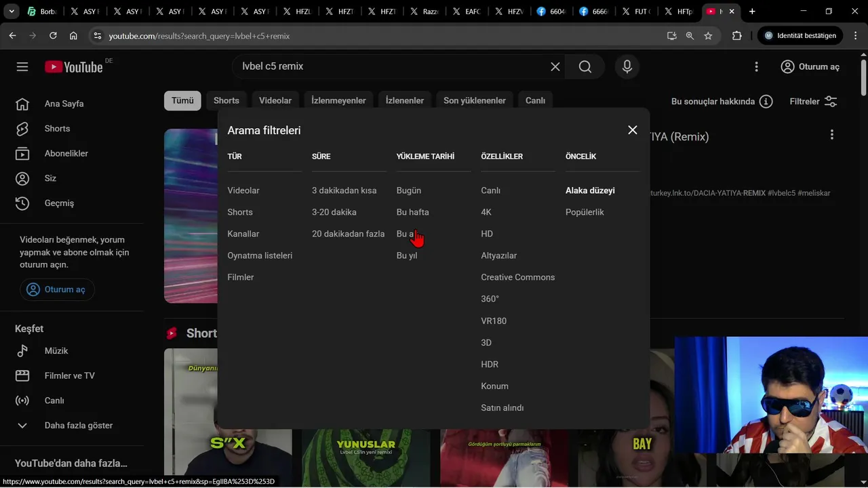This screenshot has width=868, height=488.
Task: Choose duration 20 dakikadan fazla
Action: coord(348,234)
